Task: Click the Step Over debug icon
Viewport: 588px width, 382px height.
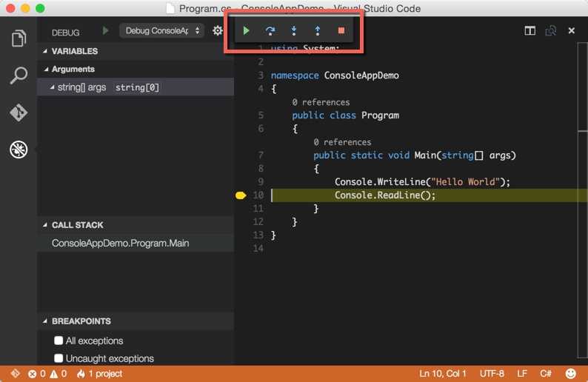Action: coord(270,30)
